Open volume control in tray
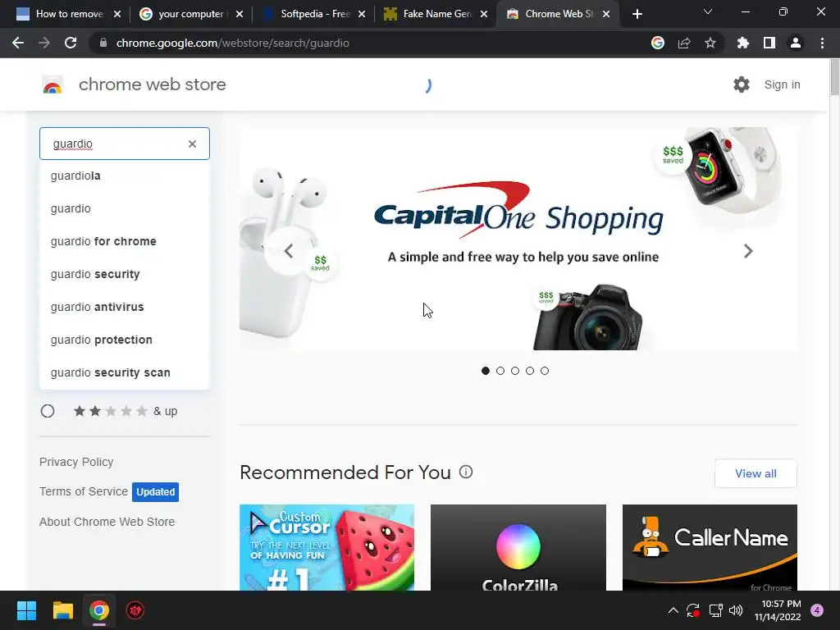 [736, 610]
